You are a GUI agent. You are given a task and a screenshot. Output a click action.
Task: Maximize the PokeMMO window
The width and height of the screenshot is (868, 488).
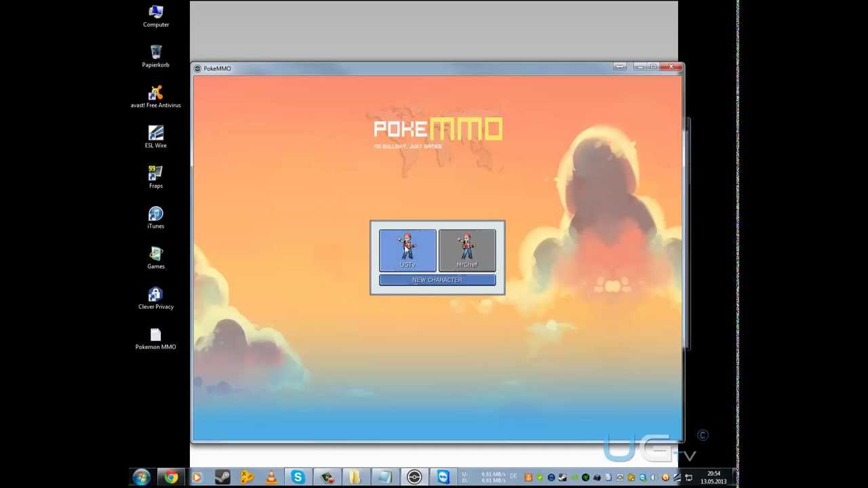pos(652,66)
